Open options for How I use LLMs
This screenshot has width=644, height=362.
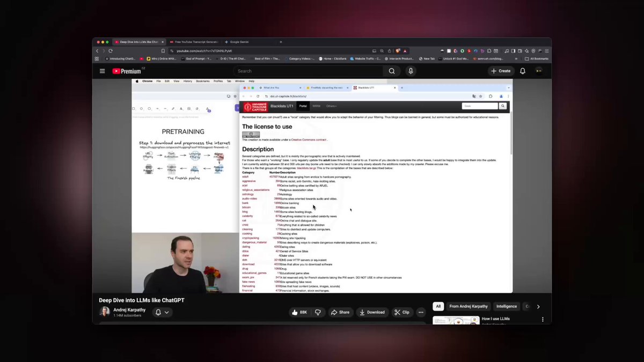pos(543,319)
